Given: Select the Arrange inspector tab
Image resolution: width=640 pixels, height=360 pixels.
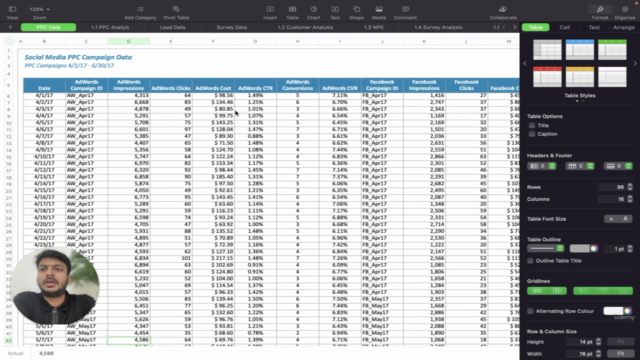Looking at the screenshot, I should 623,27.
